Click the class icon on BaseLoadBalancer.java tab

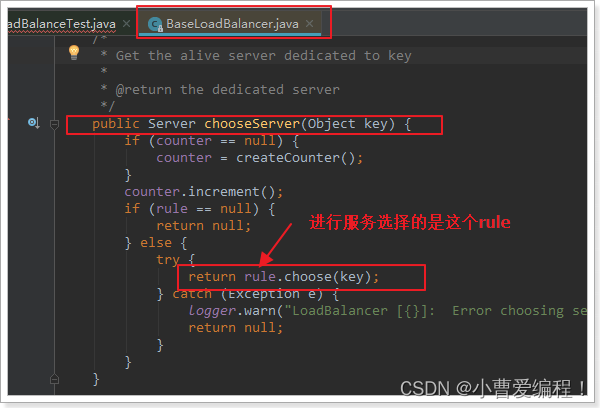pos(155,24)
